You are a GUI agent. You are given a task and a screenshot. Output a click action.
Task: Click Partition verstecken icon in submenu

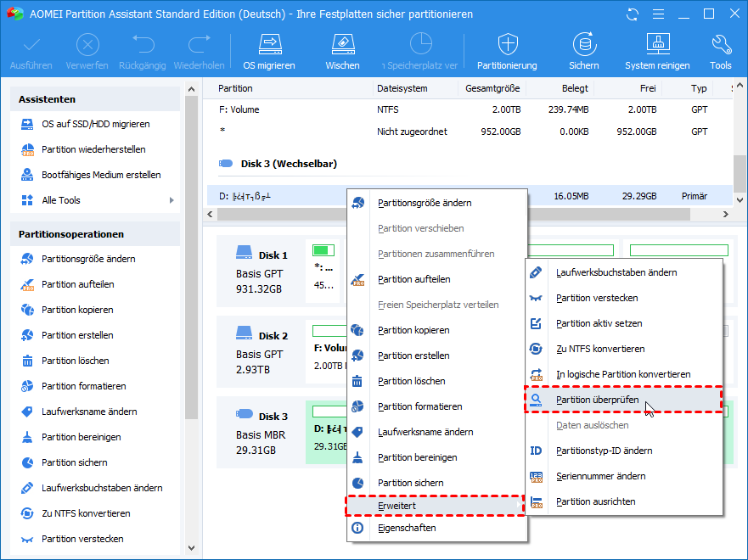click(x=536, y=299)
